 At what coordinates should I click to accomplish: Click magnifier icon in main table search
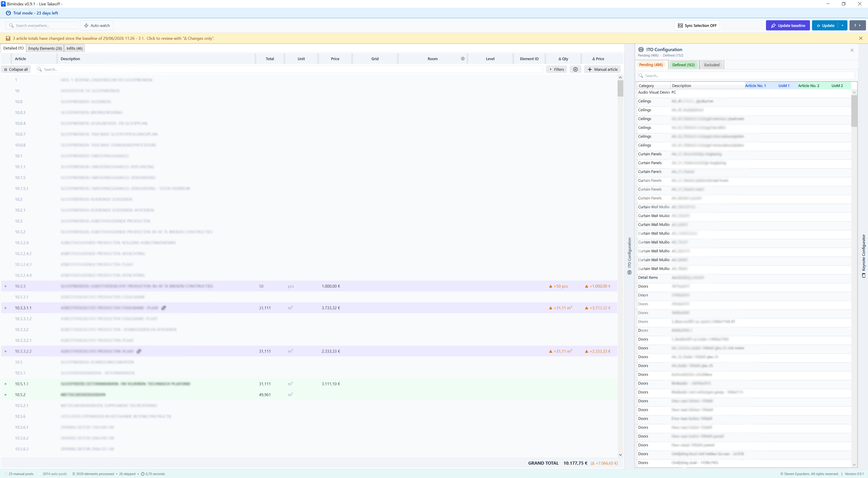pos(40,69)
